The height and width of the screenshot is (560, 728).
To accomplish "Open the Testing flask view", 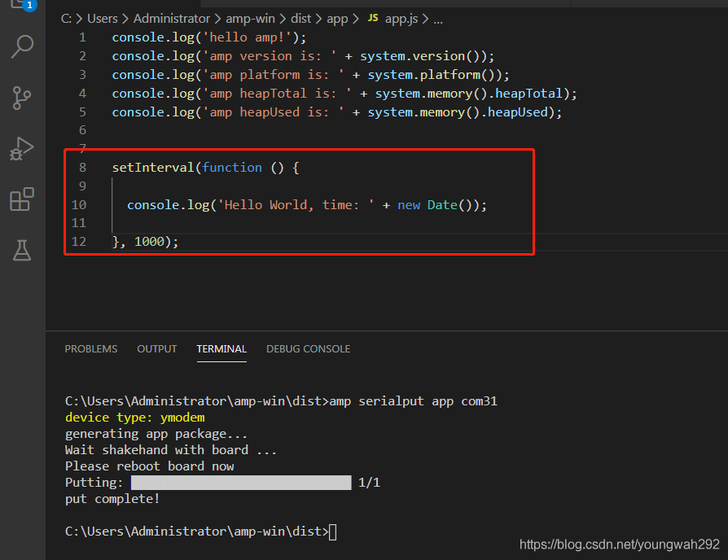I will 22,251.
